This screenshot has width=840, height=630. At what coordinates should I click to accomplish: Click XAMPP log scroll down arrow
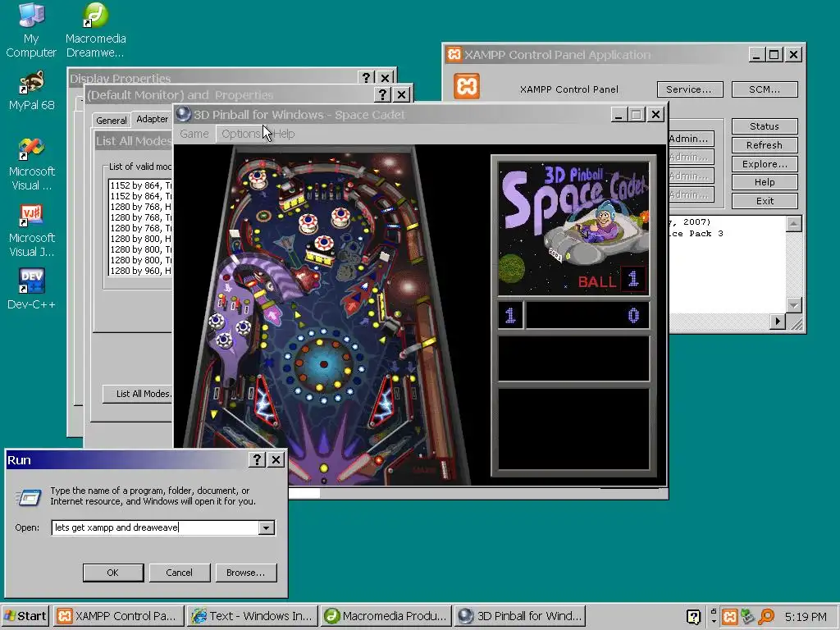794,305
